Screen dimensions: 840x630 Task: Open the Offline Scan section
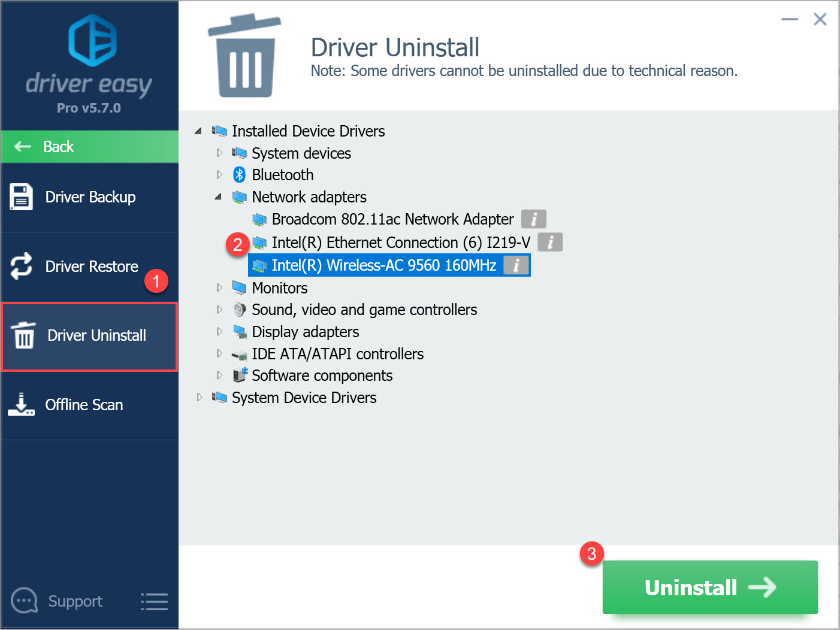click(90, 405)
